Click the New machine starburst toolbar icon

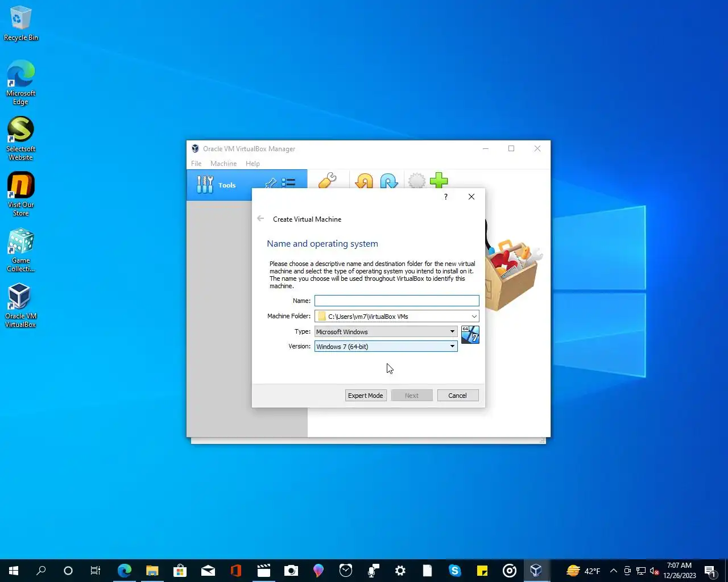[x=417, y=181]
